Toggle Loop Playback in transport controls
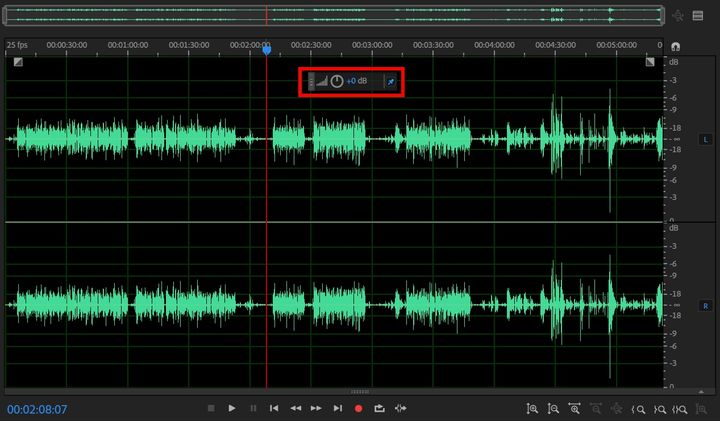The image size is (720, 421). click(x=379, y=408)
